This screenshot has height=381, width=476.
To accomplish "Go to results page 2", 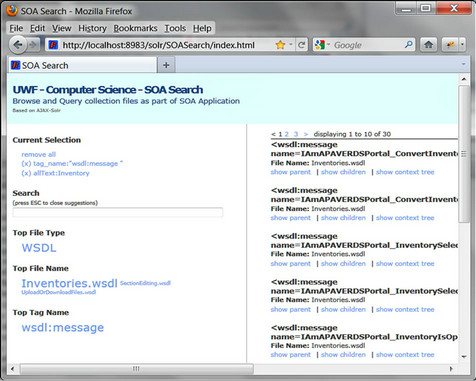I will (x=286, y=134).
